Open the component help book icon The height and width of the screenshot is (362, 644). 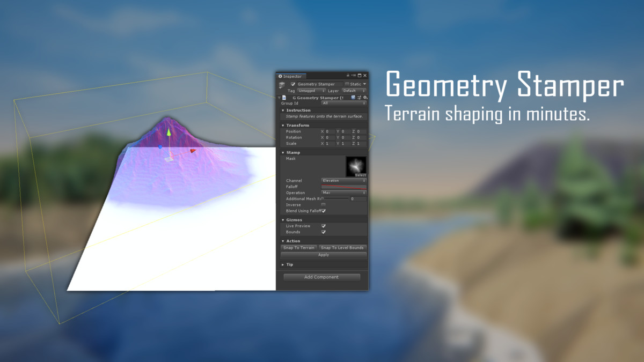pyautogui.click(x=354, y=98)
